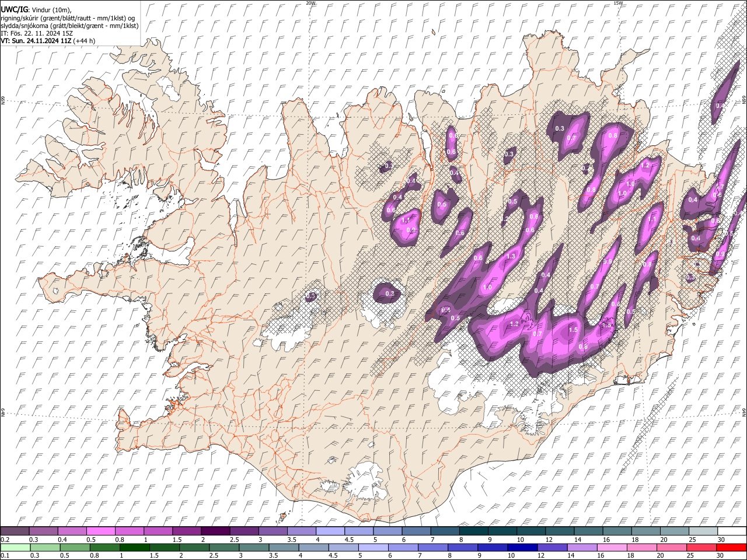The width and height of the screenshot is (747, 560).
Task: Click the '1.2' snowfall value on the map
Action: pyautogui.click(x=645, y=166)
